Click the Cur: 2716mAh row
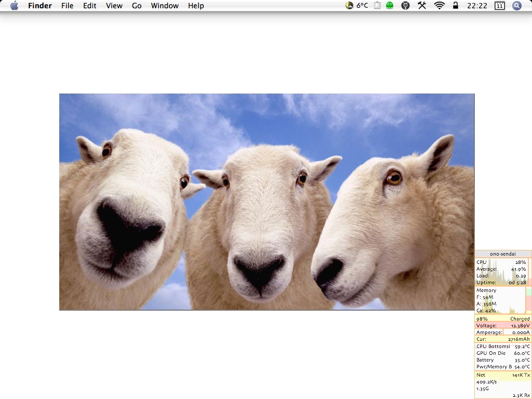The width and height of the screenshot is (532, 399). pos(503,339)
